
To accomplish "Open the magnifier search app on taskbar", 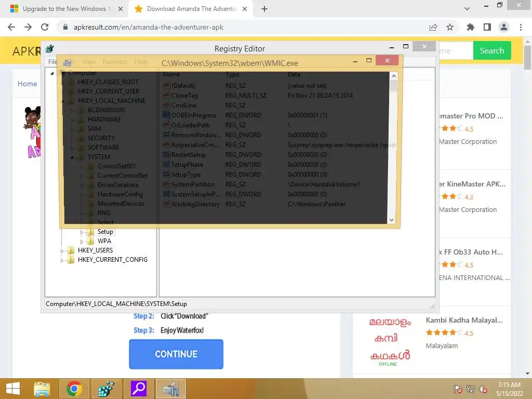I will 138,389.
